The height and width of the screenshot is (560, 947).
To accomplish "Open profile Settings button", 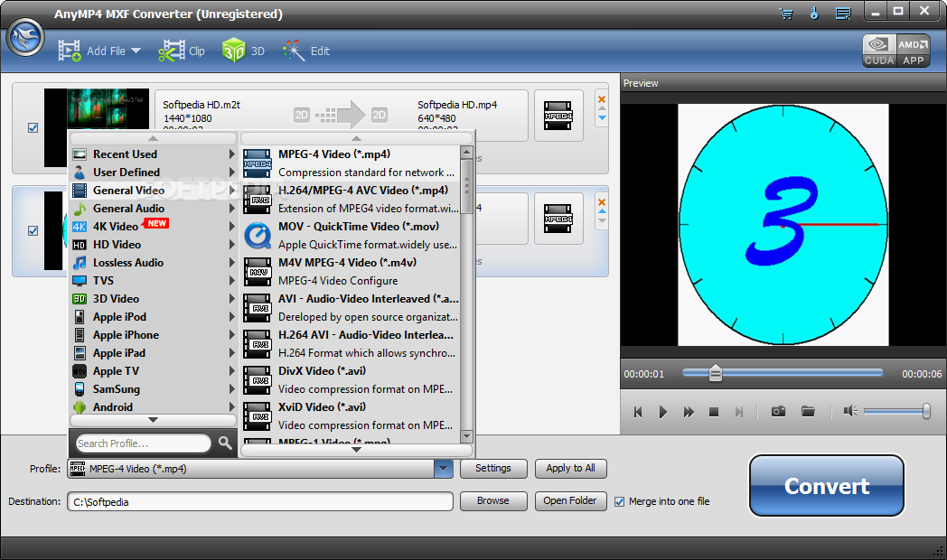I will coord(492,468).
